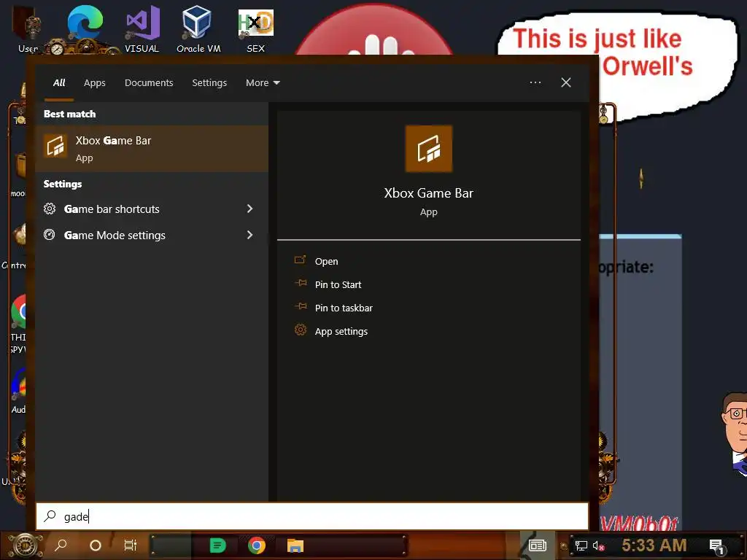Click the Pin to Start pin icon

click(300, 284)
